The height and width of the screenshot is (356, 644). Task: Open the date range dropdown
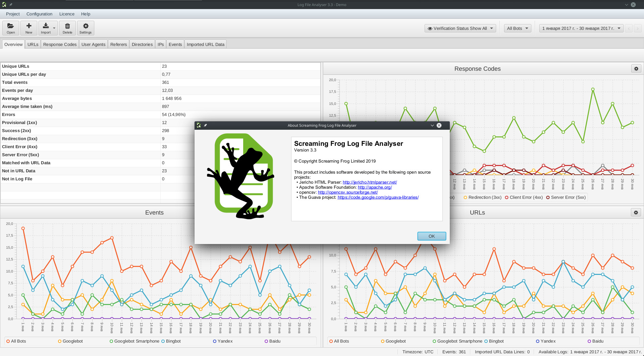581,28
